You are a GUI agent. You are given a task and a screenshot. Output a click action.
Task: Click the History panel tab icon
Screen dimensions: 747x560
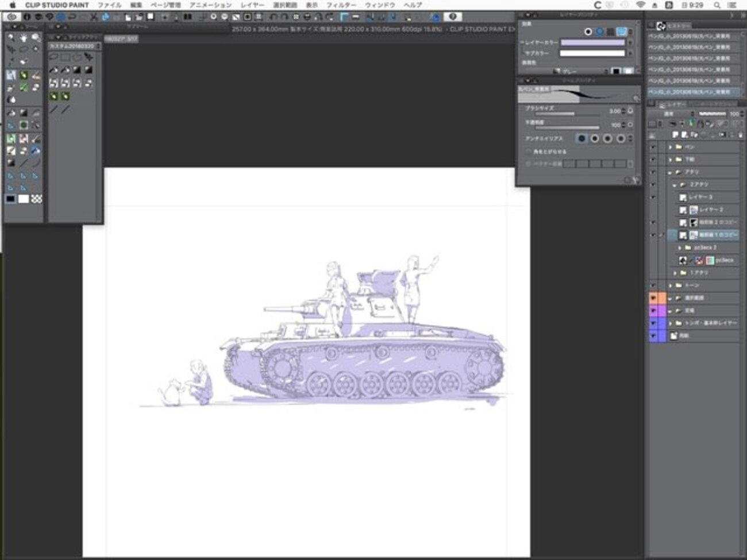(661, 26)
